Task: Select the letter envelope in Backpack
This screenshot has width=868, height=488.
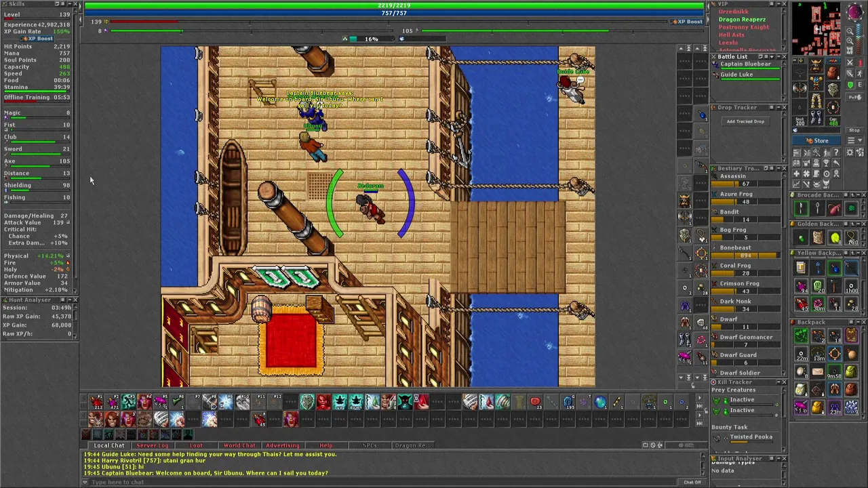Action: click(x=818, y=371)
